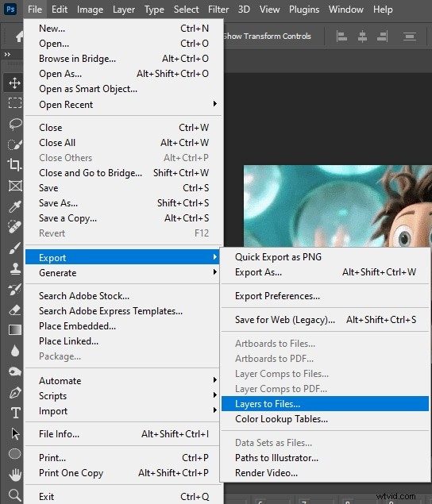Open the Layer menu
Screen dimensions: 432x504
(x=124, y=10)
